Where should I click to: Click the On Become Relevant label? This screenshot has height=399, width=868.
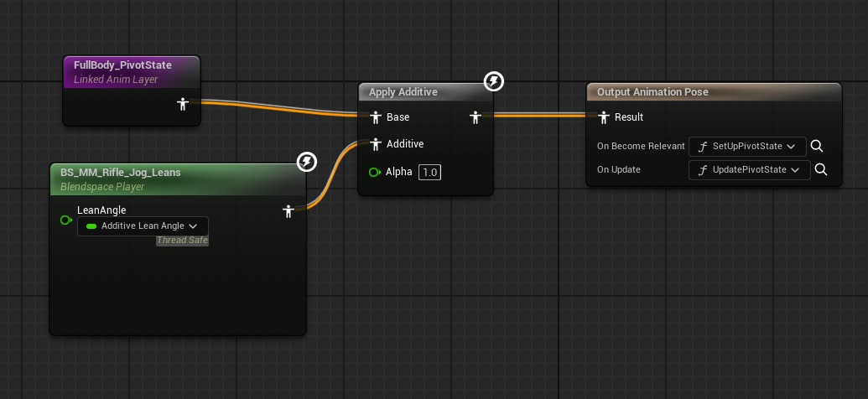point(641,147)
